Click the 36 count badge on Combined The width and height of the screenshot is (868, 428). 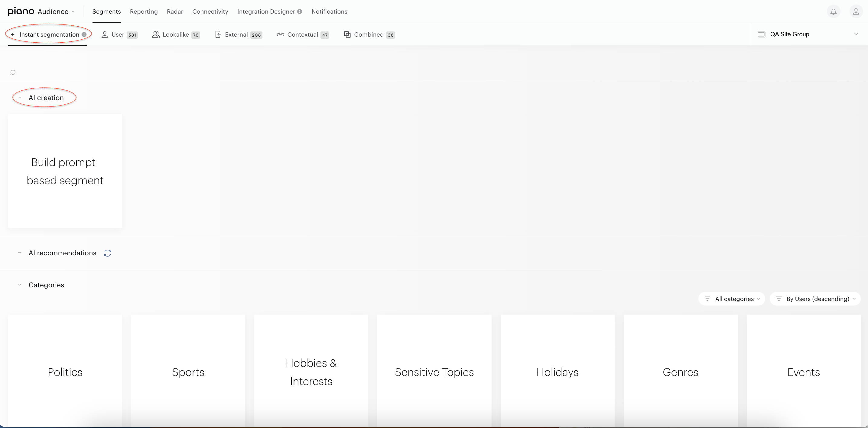(391, 35)
